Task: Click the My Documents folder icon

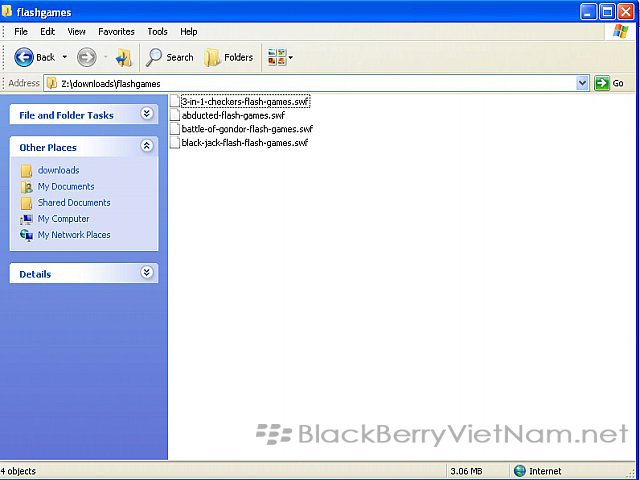Action: 27,187
